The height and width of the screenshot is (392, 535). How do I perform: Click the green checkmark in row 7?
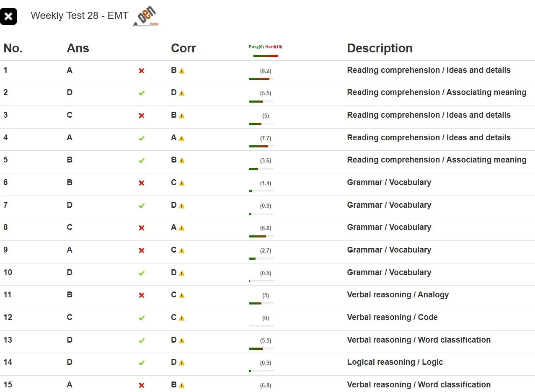[142, 206]
